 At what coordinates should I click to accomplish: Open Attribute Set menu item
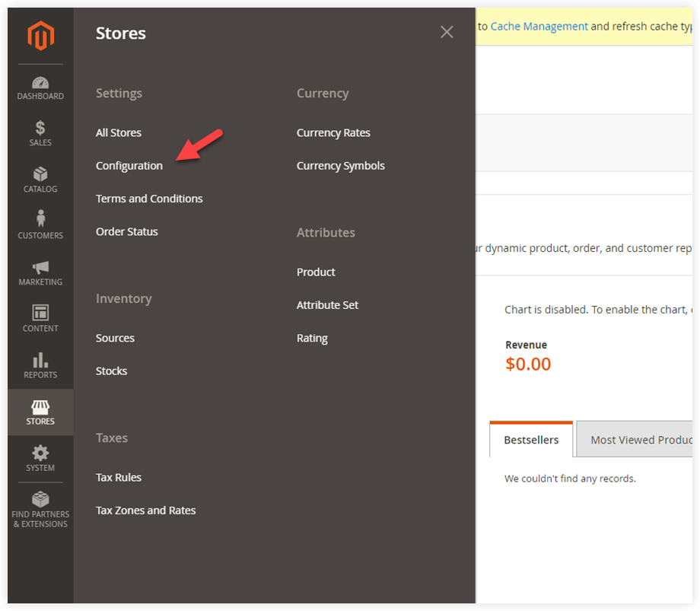327,305
